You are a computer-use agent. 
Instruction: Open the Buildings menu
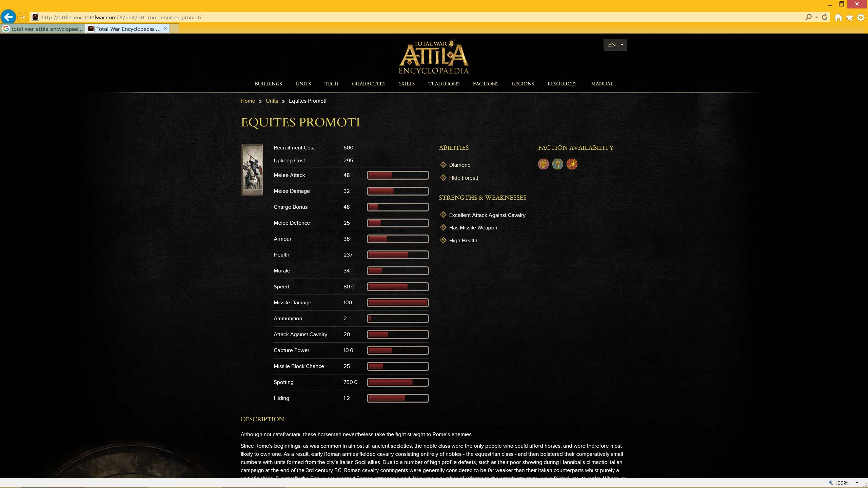[268, 84]
